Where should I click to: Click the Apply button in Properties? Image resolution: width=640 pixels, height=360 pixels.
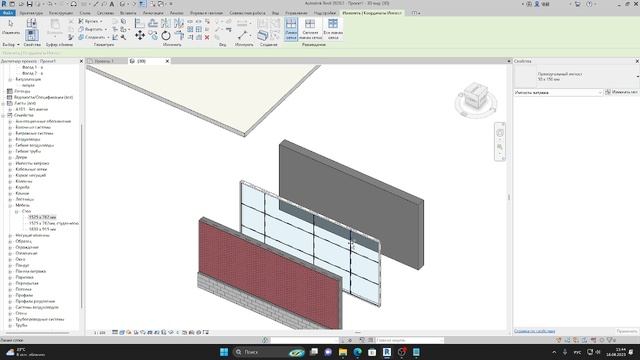[627, 331]
